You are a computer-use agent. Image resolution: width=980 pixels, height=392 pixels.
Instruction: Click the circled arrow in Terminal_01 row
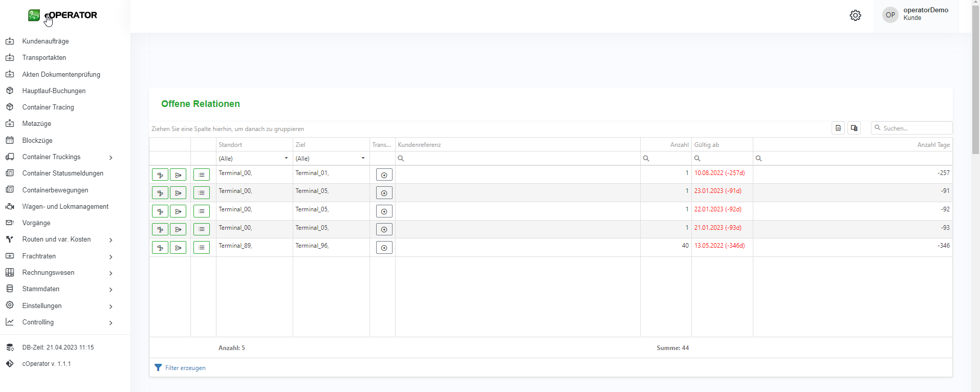click(x=384, y=175)
